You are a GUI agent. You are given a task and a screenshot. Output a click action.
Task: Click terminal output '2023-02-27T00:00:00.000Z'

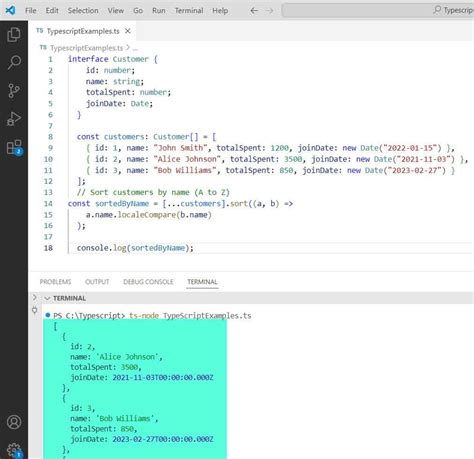pyautogui.click(x=163, y=439)
